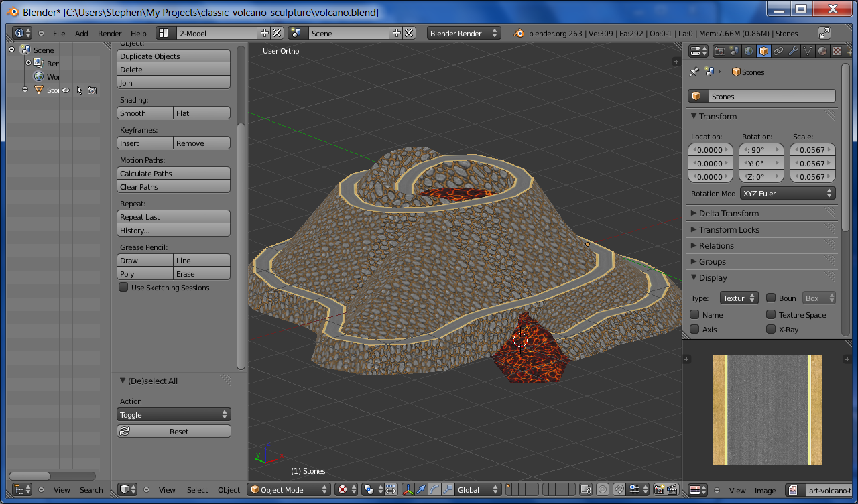This screenshot has height=504, width=858.
Task: Toggle fullscreen icon in the info header
Action: point(824,33)
